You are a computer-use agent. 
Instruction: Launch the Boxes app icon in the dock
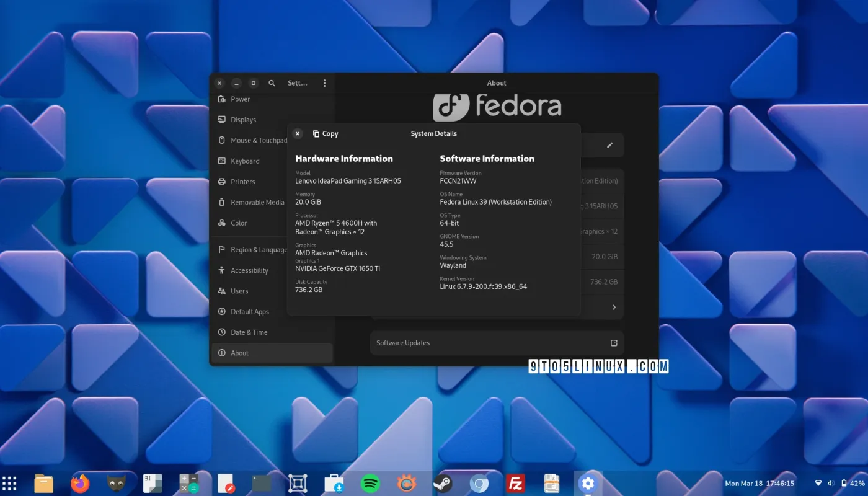click(x=298, y=483)
